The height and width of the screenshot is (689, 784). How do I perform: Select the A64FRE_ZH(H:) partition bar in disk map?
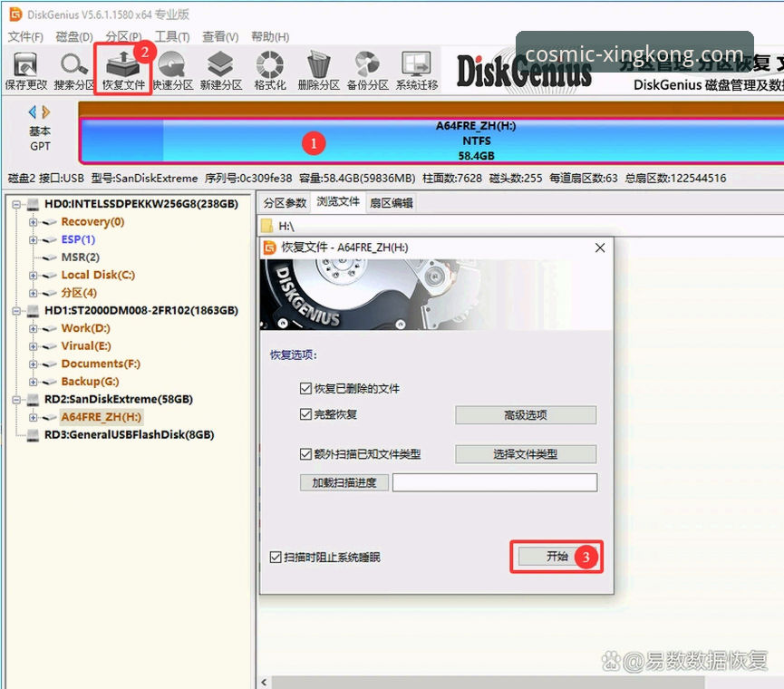(x=431, y=141)
